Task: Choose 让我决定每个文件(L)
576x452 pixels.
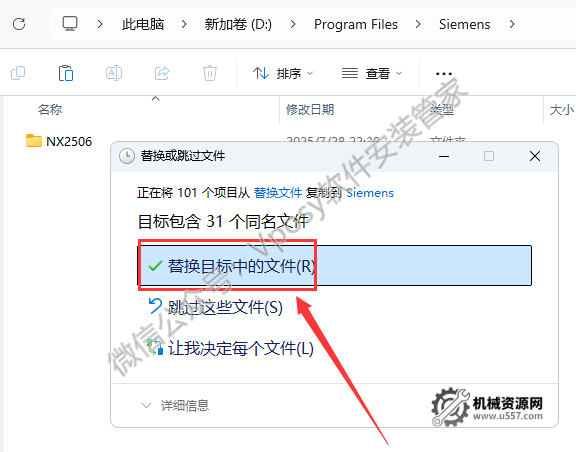Action: point(230,348)
